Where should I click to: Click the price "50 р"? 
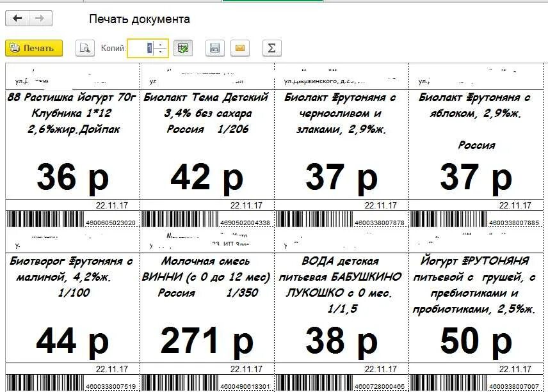pos(476,341)
